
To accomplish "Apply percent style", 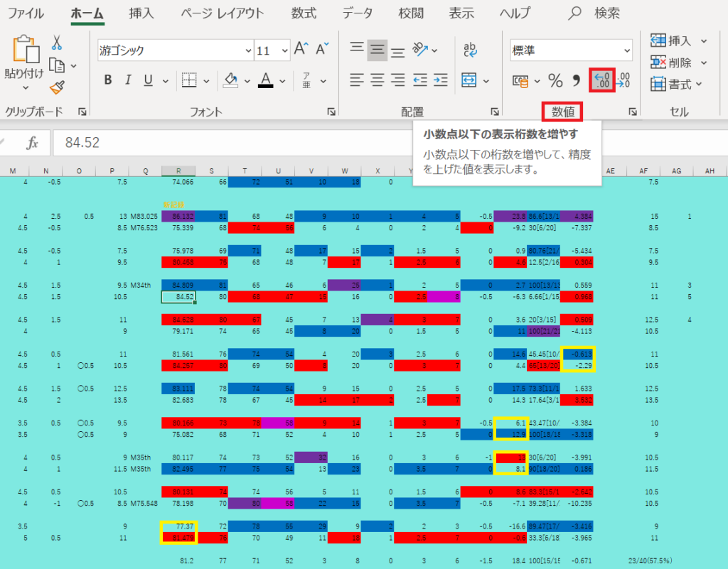I will click(555, 81).
